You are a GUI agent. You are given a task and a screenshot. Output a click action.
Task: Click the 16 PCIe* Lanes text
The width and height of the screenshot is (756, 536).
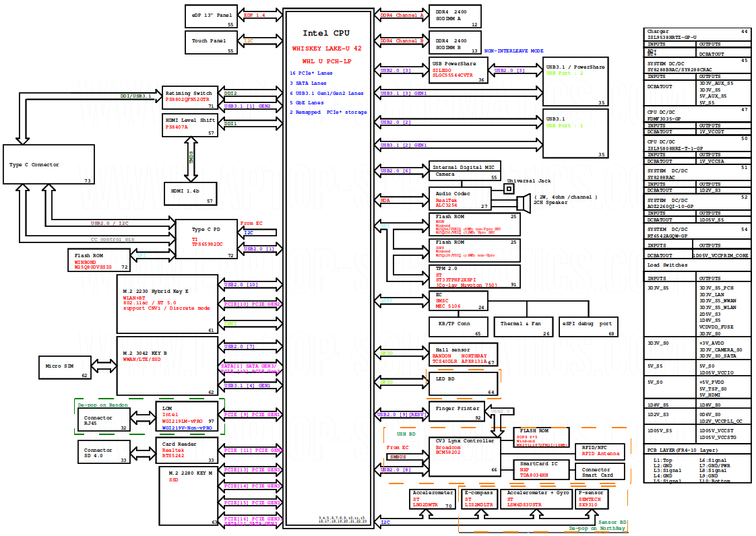(311, 73)
